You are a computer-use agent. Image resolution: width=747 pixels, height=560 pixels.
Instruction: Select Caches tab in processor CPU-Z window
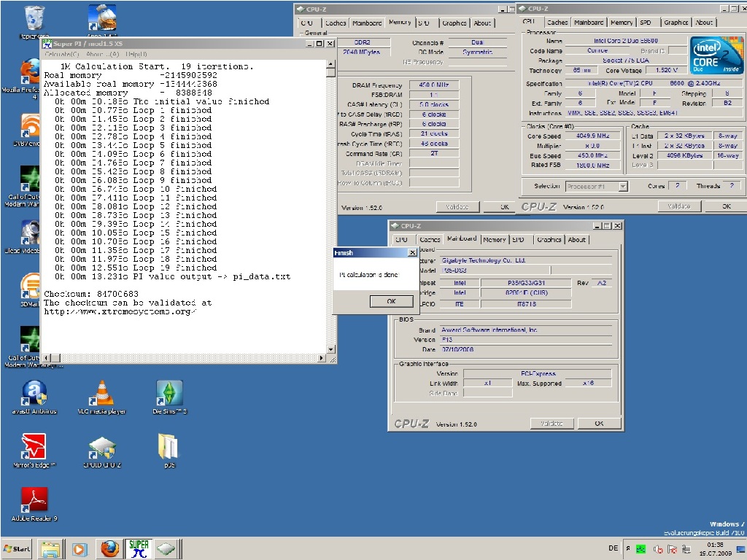coord(557,23)
